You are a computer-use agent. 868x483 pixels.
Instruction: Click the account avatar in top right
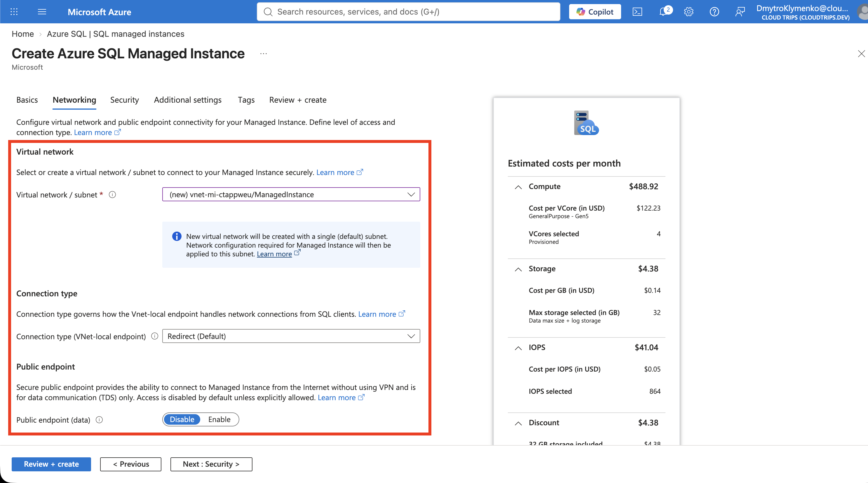point(863,12)
